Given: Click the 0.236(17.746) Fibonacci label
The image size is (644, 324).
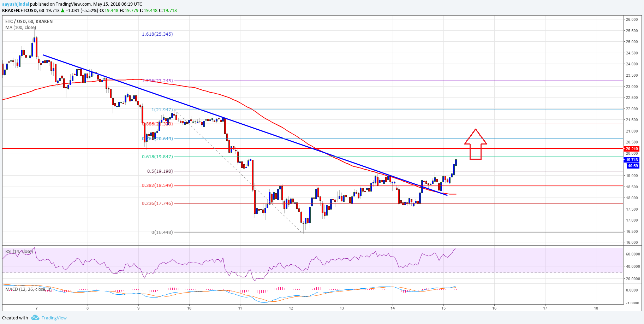Looking at the screenshot, I should point(157,203).
